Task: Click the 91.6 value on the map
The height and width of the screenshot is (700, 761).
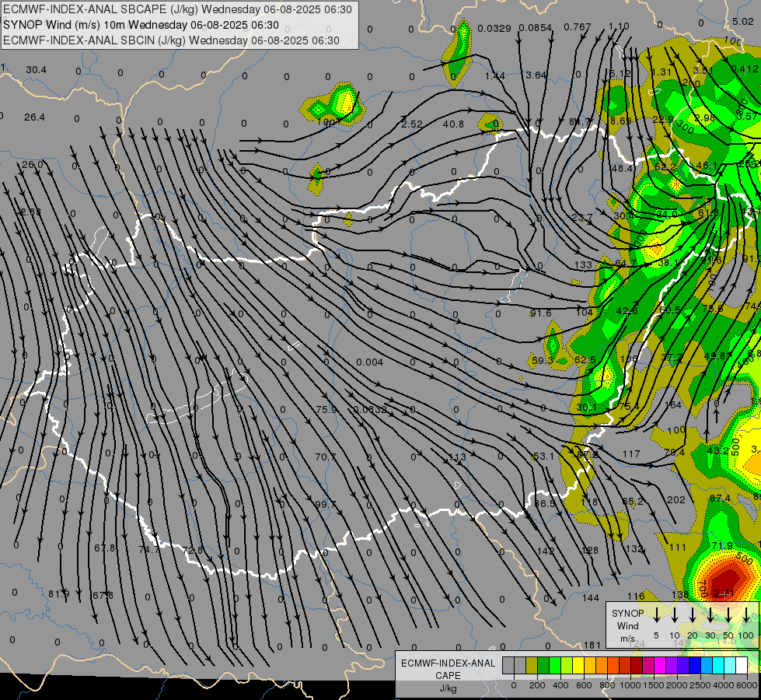Action: tap(541, 313)
